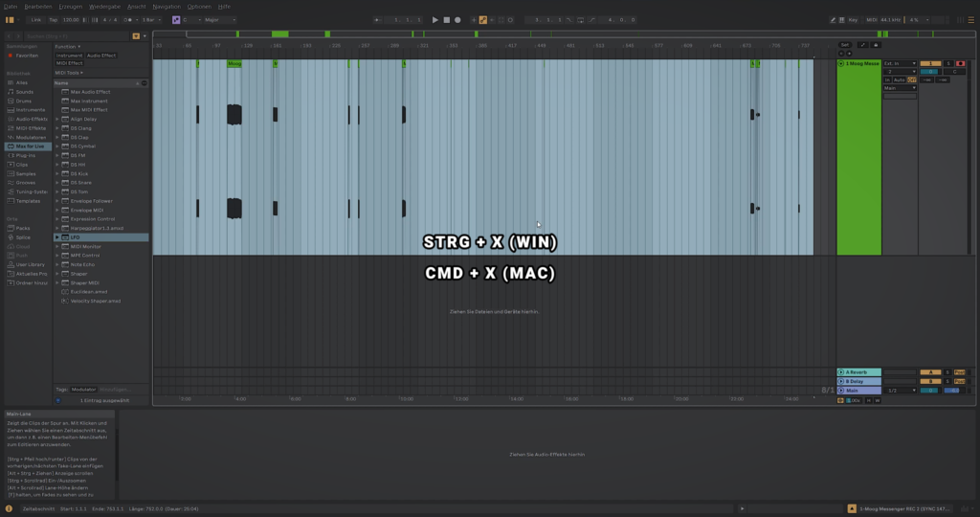Open the Optionen menu
The height and width of the screenshot is (517, 980).
tap(199, 6)
